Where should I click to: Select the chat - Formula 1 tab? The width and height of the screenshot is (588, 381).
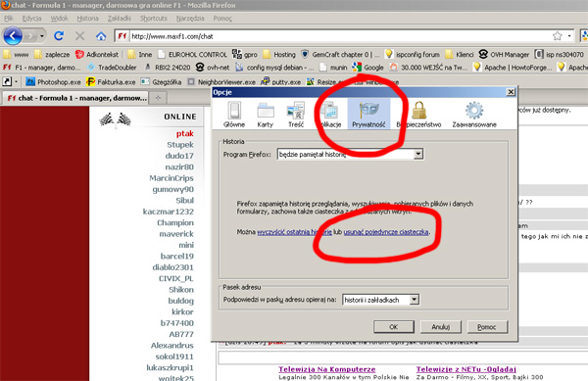[x=76, y=98]
